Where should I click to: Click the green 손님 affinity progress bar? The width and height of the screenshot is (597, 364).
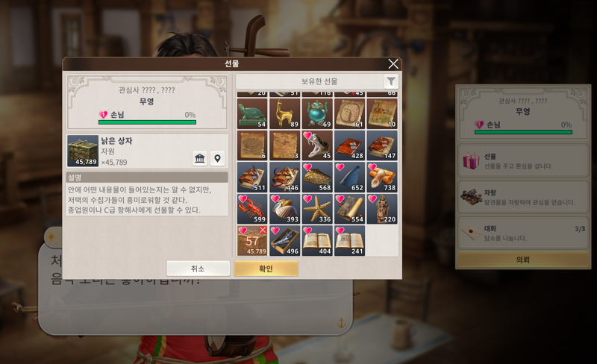(x=147, y=122)
